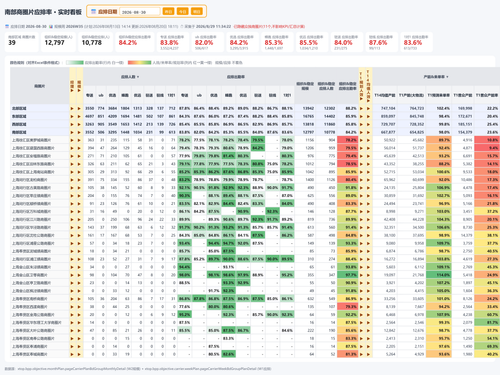This screenshot has width=500, height=375.
Task: Click the KPI card showing 87.6%
Action: (x=382, y=42)
